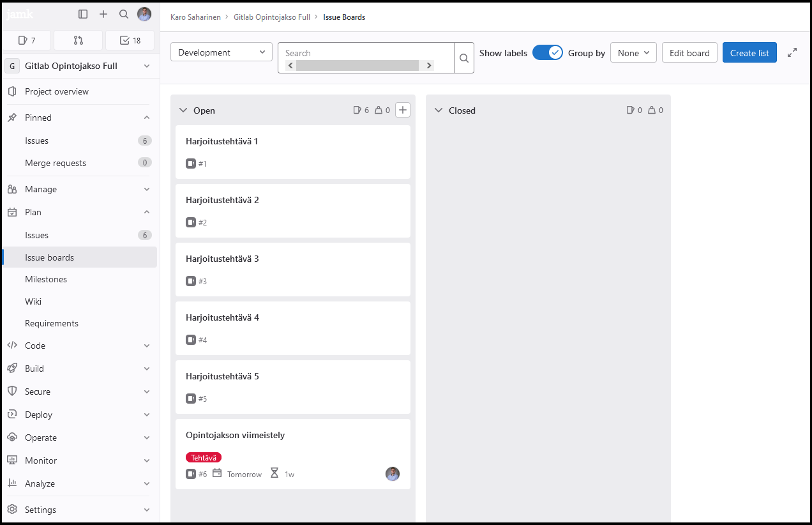Click the fullscreen expand arrows icon
812x525 pixels.
pyautogui.click(x=792, y=53)
